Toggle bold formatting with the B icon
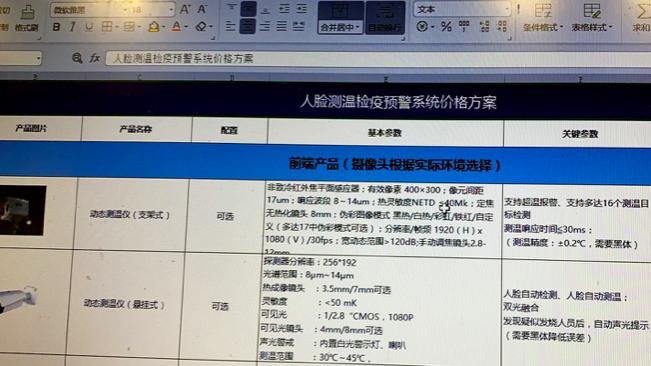 click(56, 27)
